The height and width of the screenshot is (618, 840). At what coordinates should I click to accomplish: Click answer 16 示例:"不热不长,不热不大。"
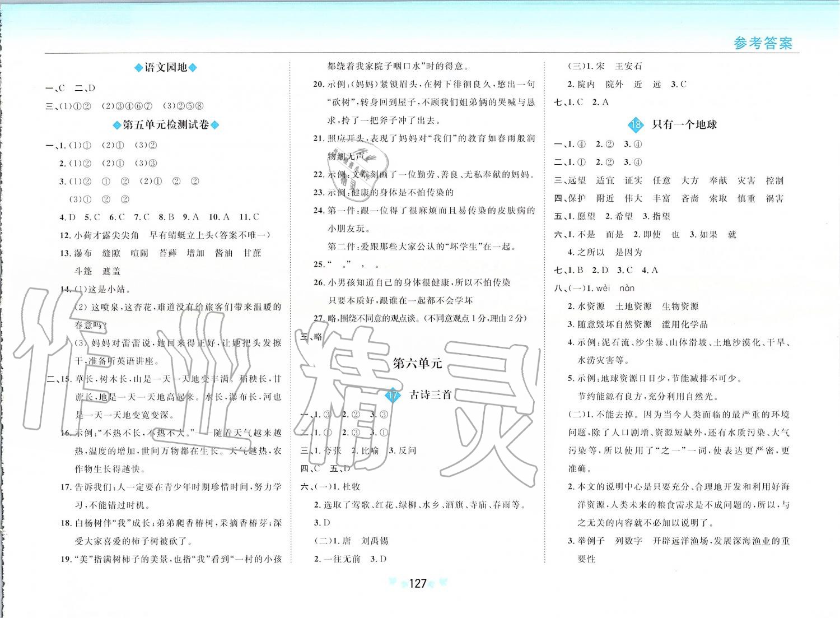(x=171, y=433)
